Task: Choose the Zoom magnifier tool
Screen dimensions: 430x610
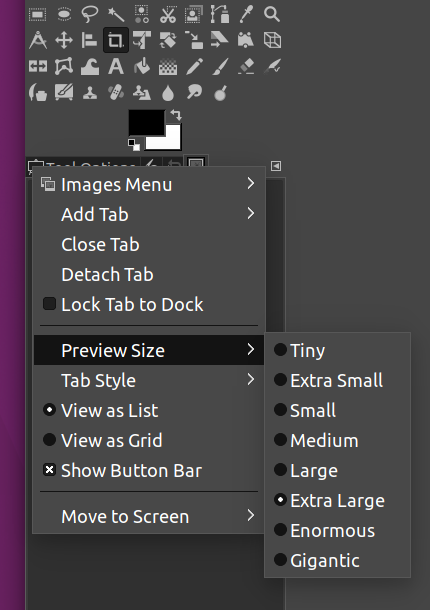Action: coord(272,14)
